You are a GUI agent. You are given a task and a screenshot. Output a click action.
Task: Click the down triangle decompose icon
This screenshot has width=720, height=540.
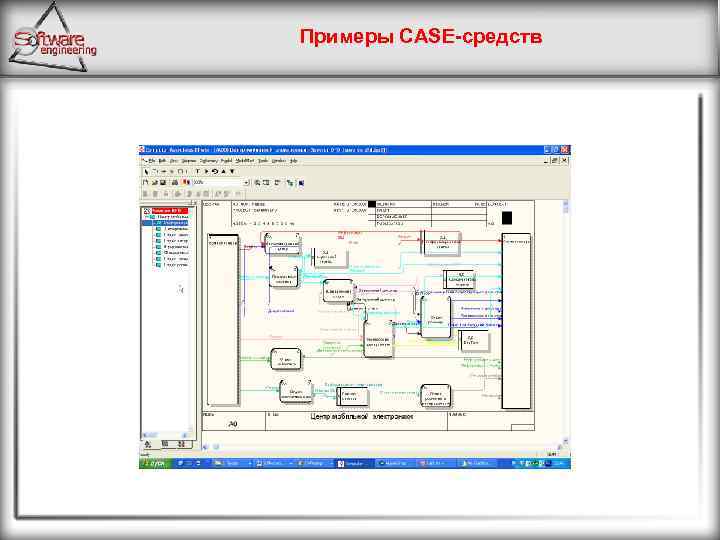pyautogui.click(x=232, y=171)
